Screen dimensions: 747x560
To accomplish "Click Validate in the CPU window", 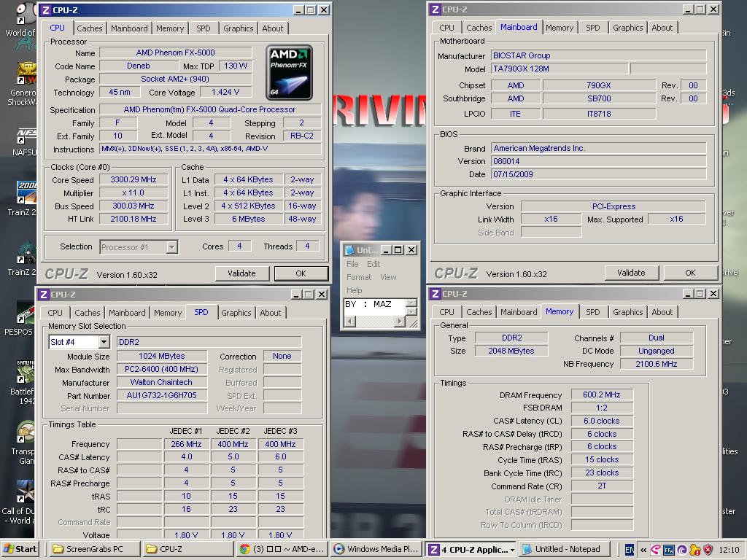I will point(241,273).
